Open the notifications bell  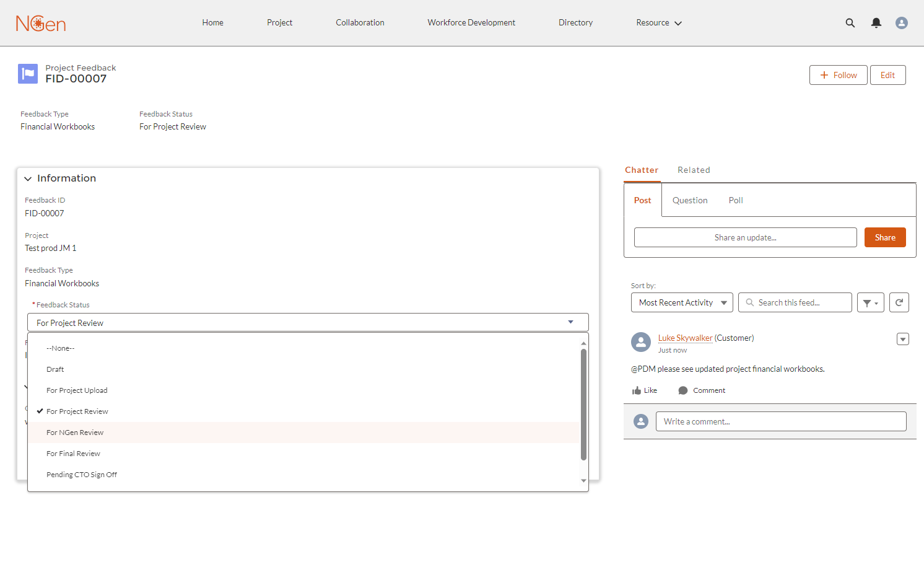[x=876, y=23]
